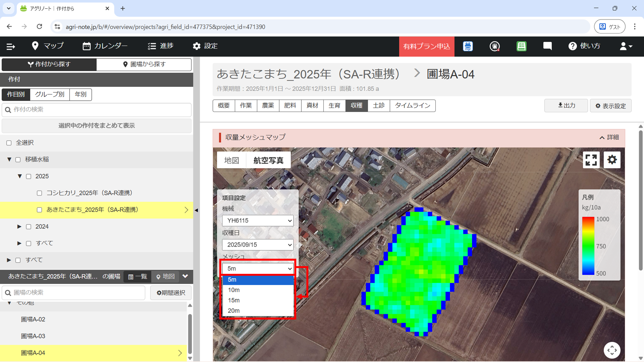Toggle the field list panel chevron
Viewport: 644px width, 362px height.
pyautogui.click(x=185, y=276)
